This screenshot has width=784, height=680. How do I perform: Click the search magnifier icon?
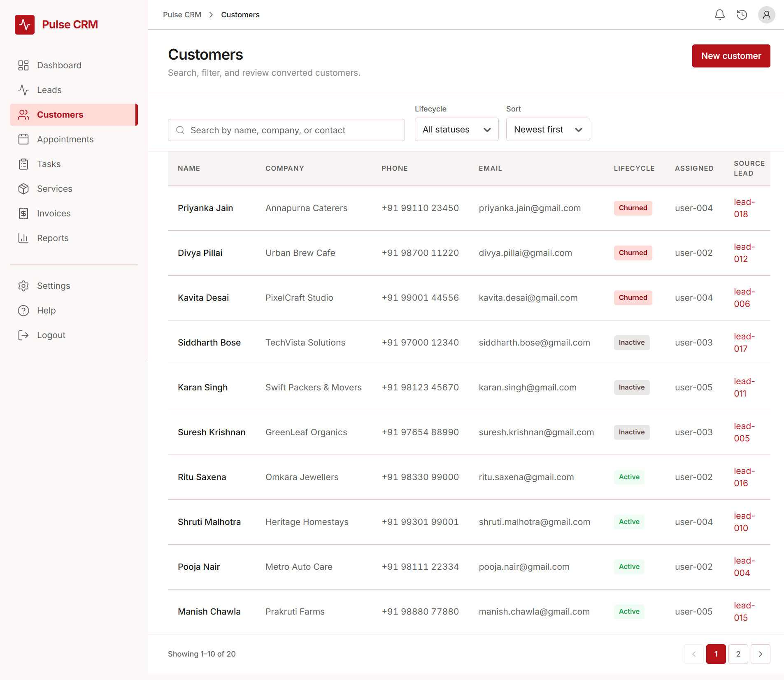(x=180, y=130)
